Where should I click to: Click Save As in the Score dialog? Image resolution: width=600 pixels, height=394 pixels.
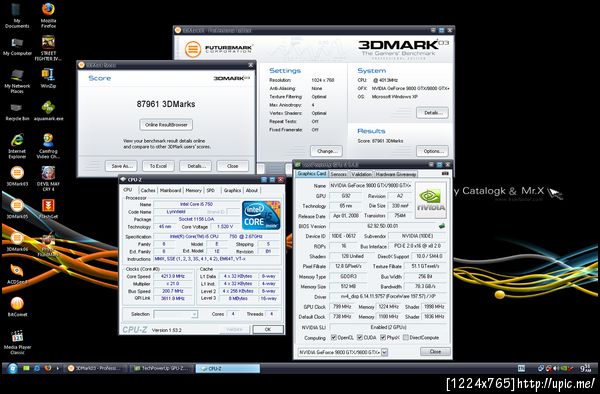tap(121, 166)
